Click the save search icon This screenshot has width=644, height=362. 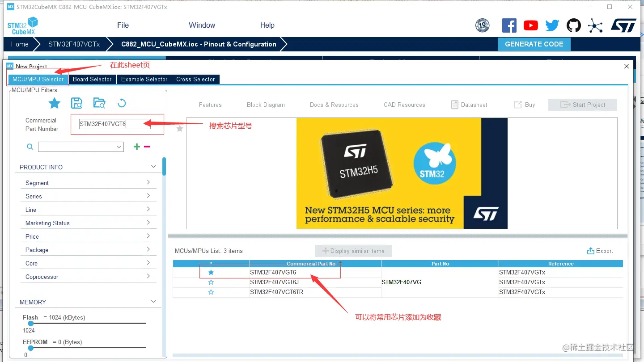pyautogui.click(x=77, y=103)
